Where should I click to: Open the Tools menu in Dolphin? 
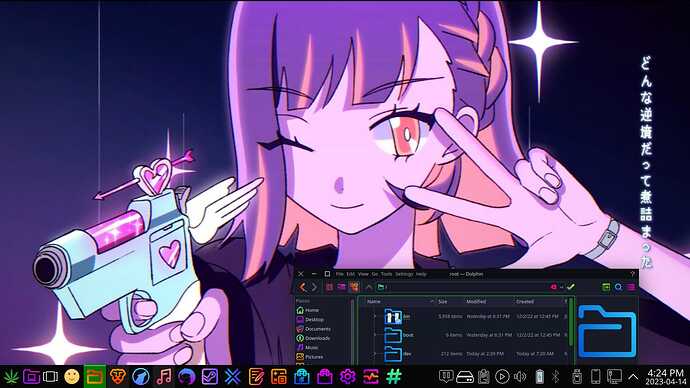pyautogui.click(x=386, y=274)
